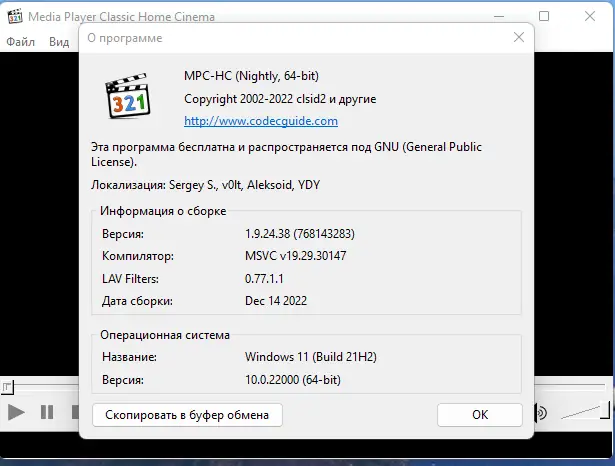Click the GNU General Public License paragraph

pos(286,154)
